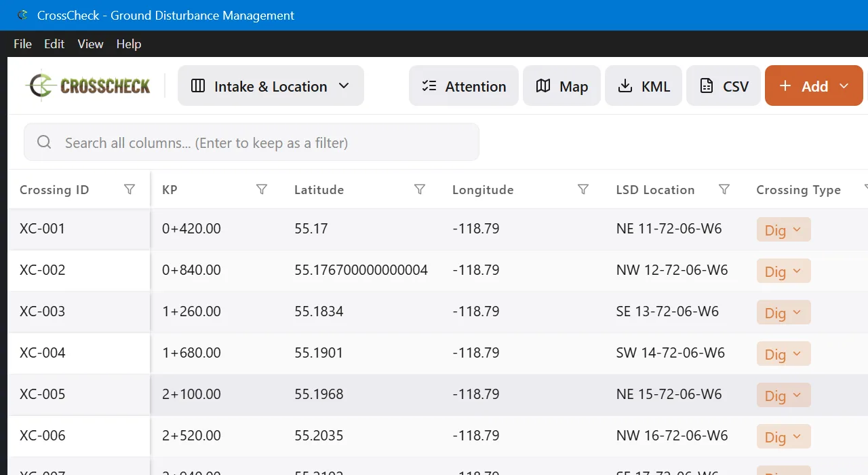Click LSD location NE 15-72-06-W6

click(x=669, y=394)
